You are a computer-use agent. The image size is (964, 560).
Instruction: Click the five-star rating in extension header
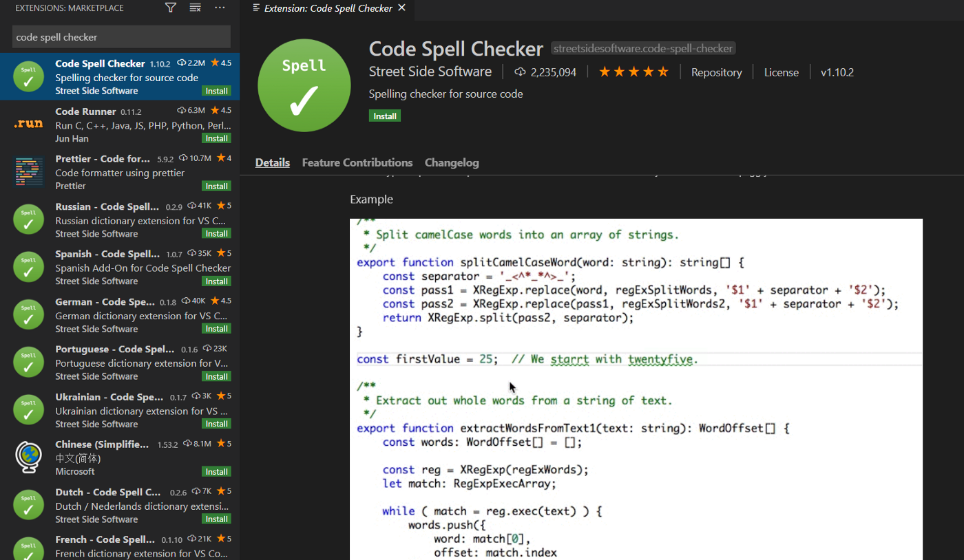633,72
